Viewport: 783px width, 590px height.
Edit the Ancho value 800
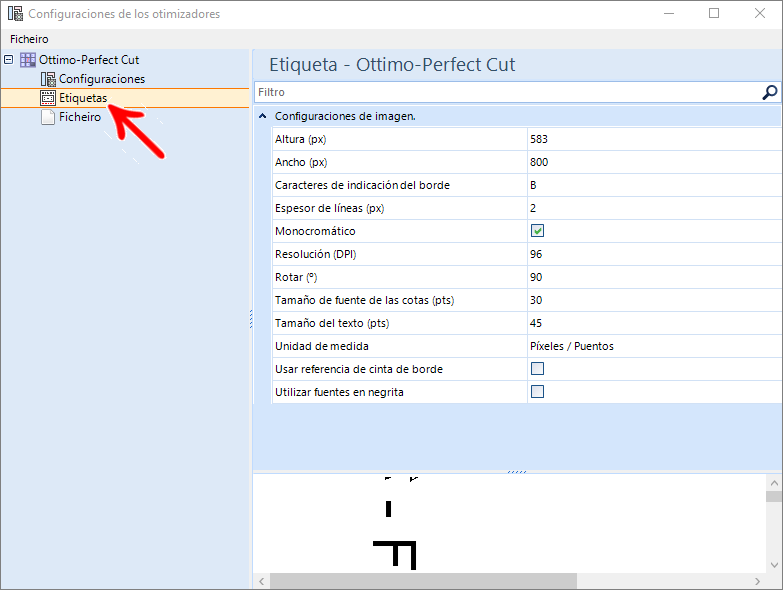click(x=655, y=162)
